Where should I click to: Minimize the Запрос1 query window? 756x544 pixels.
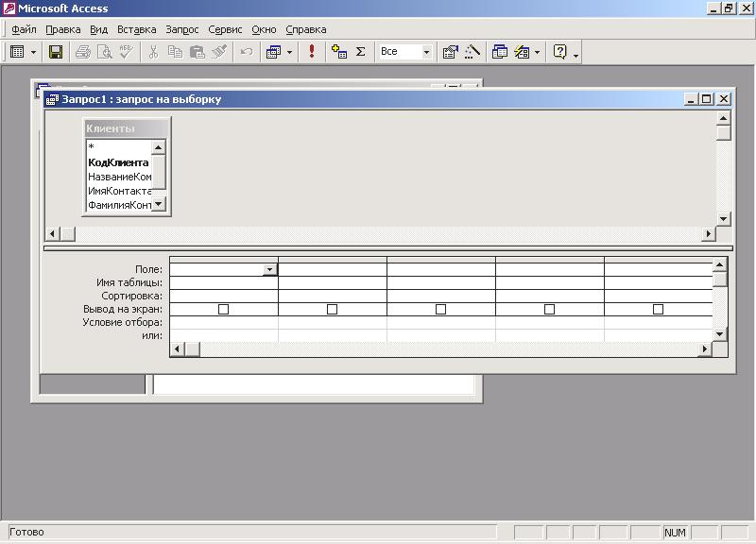(691, 99)
